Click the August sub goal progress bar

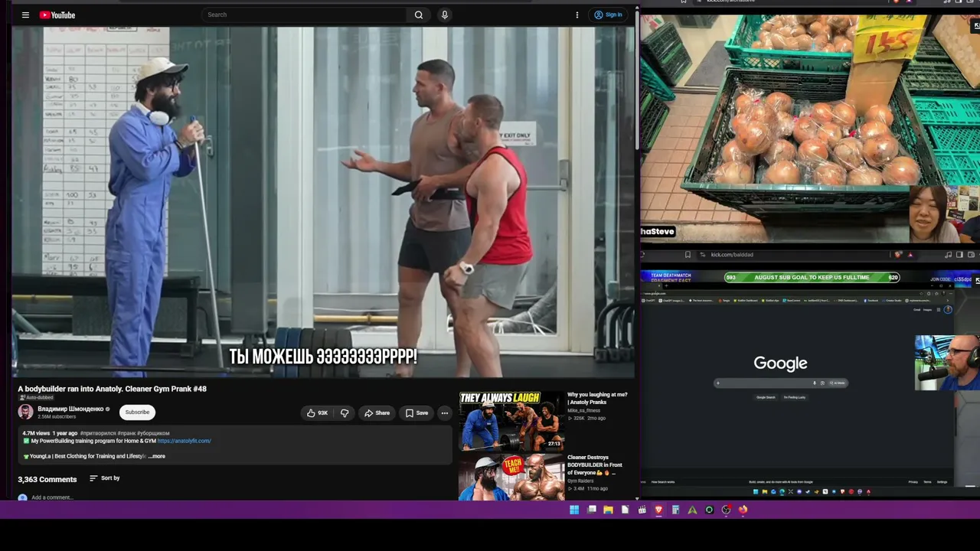pos(812,277)
